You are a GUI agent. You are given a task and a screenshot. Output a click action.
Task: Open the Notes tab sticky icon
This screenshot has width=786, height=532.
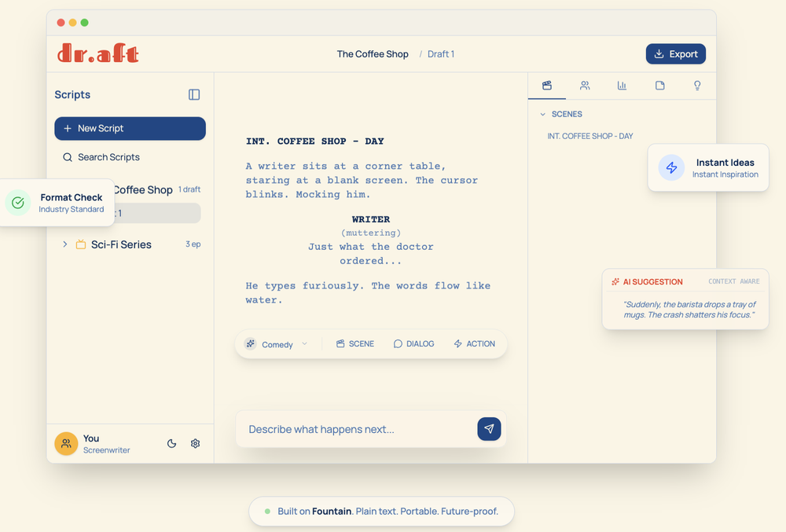click(659, 86)
